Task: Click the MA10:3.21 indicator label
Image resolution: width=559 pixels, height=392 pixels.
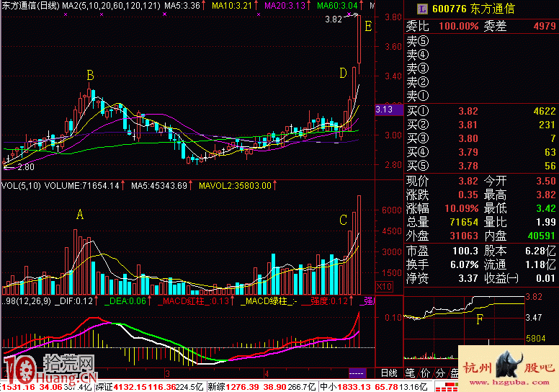Action: 231,5
